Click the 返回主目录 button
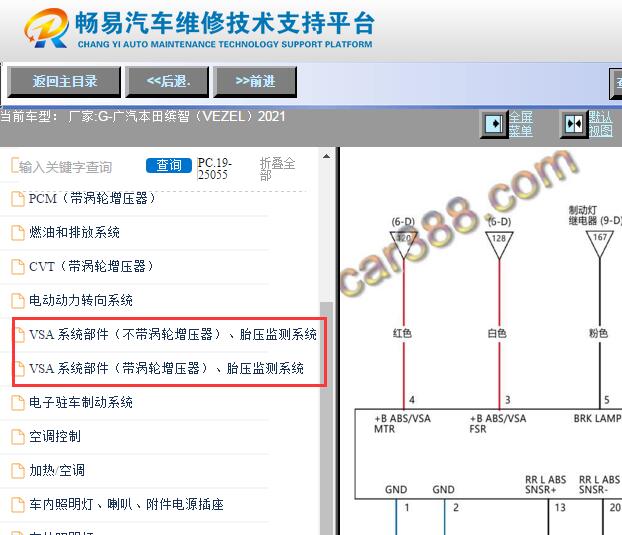 click(64, 82)
